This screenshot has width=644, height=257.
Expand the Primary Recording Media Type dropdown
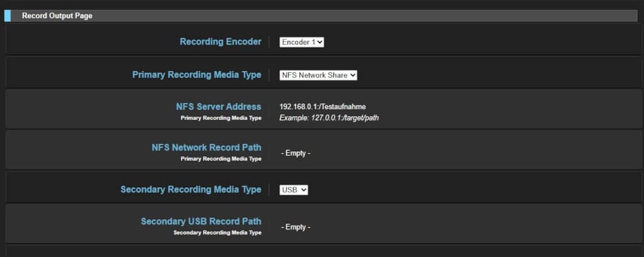318,75
